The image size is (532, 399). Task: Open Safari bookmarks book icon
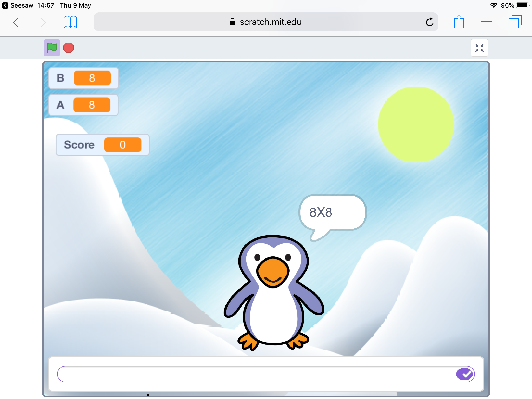(70, 22)
